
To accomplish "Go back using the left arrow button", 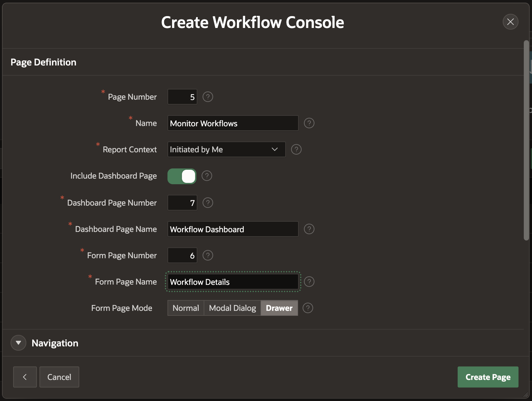I will [x=25, y=377].
